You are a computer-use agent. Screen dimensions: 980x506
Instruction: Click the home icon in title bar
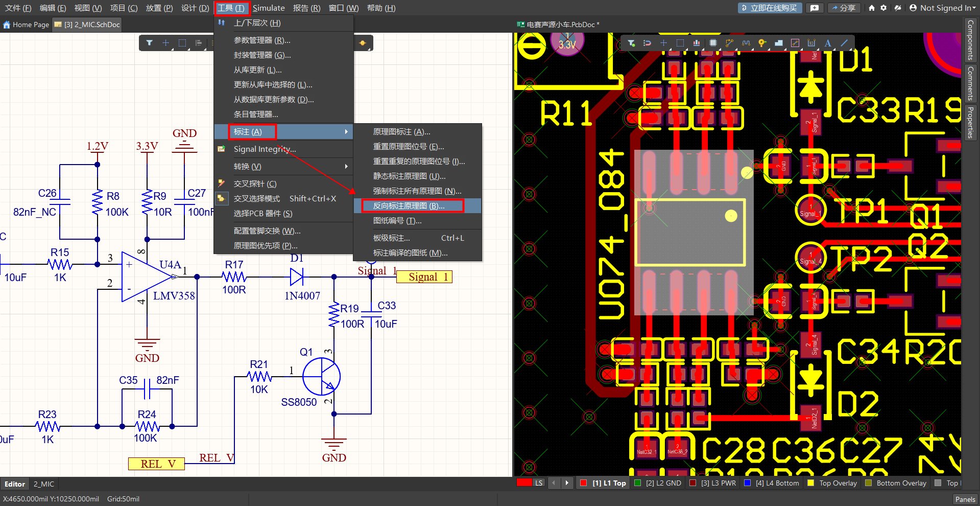pos(872,8)
